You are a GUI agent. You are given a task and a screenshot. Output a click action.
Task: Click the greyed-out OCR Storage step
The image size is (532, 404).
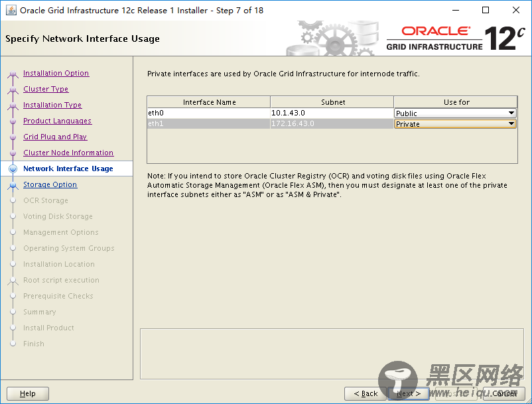[x=46, y=200]
